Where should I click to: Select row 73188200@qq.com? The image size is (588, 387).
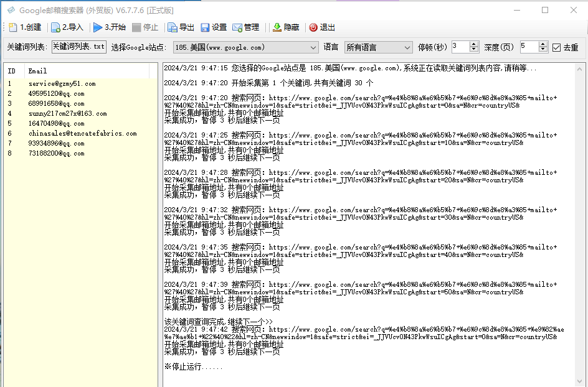(80, 153)
